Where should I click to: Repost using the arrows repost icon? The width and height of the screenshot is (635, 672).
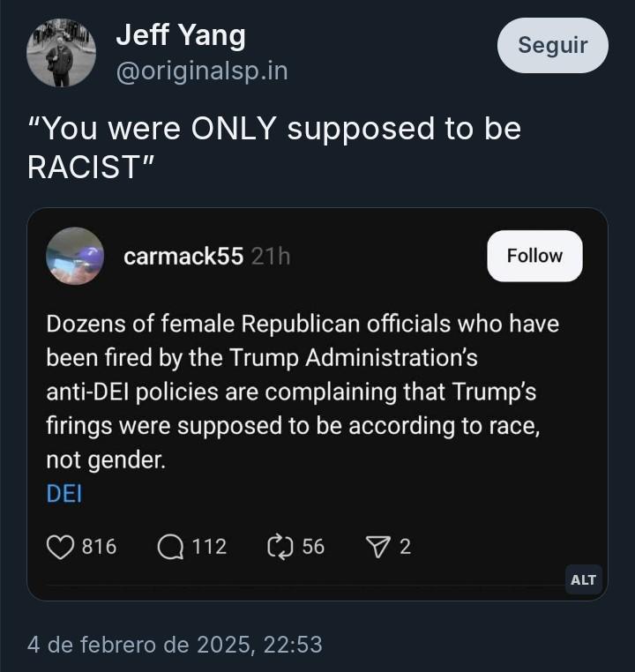280,547
